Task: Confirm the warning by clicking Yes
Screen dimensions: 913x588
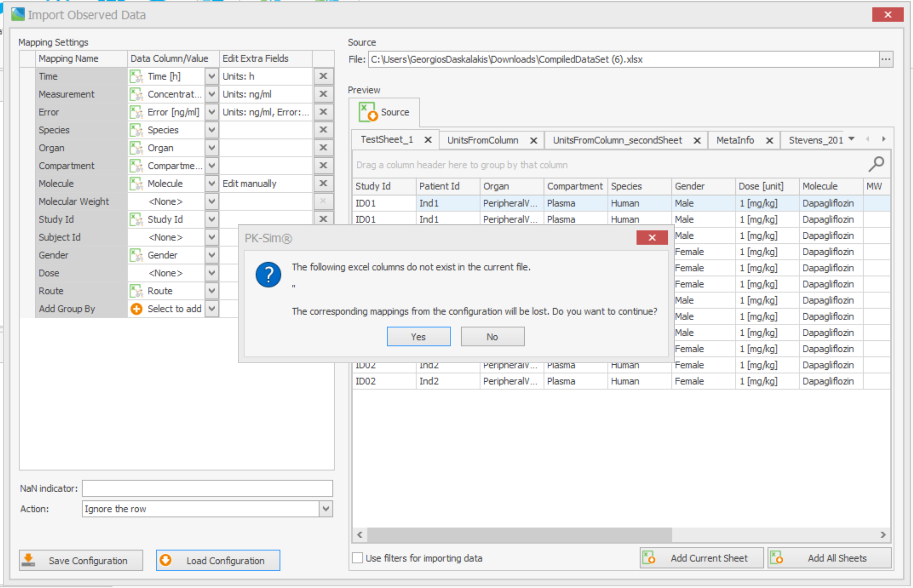Action: coord(418,336)
